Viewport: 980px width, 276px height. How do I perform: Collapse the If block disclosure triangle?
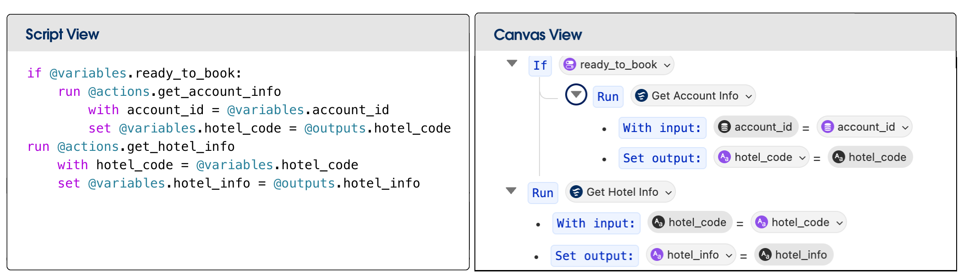pyautogui.click(x=512, y=63)
